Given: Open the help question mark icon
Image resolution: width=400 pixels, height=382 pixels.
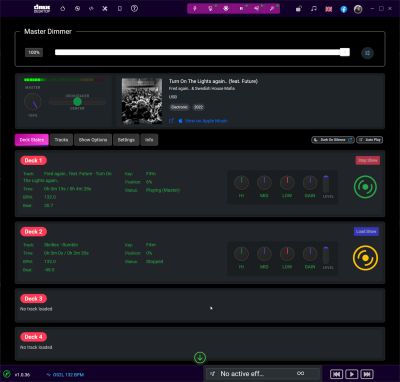Looking at the screenshot, I should [x=134, y=9].
